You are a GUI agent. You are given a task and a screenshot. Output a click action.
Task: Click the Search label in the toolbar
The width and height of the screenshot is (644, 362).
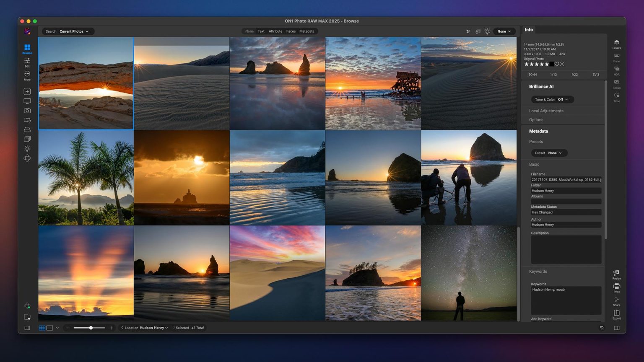click(x=50, y=31)
